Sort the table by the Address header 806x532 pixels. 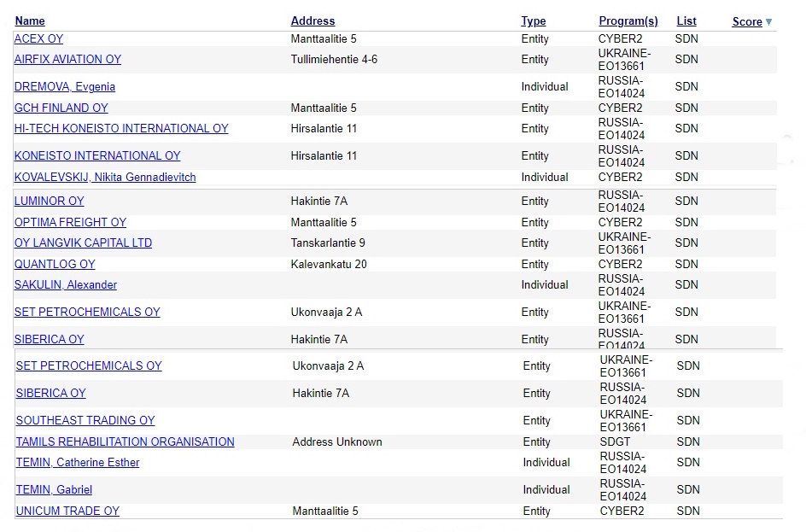click(x=312, y=21)
